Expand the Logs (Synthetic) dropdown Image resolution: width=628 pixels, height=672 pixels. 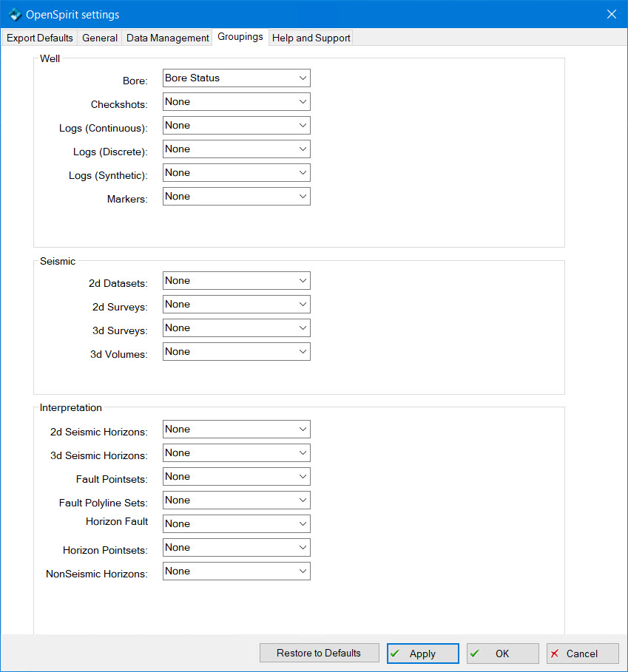[x=236, y=172]
